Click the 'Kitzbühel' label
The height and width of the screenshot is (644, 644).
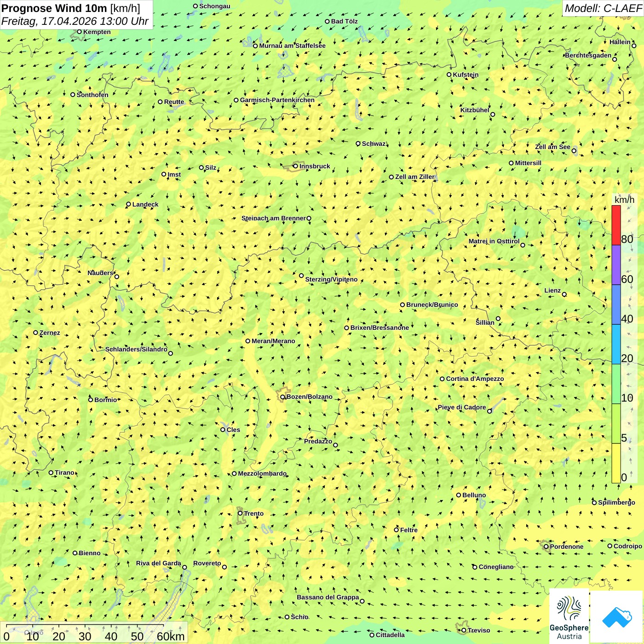(475, 110)
